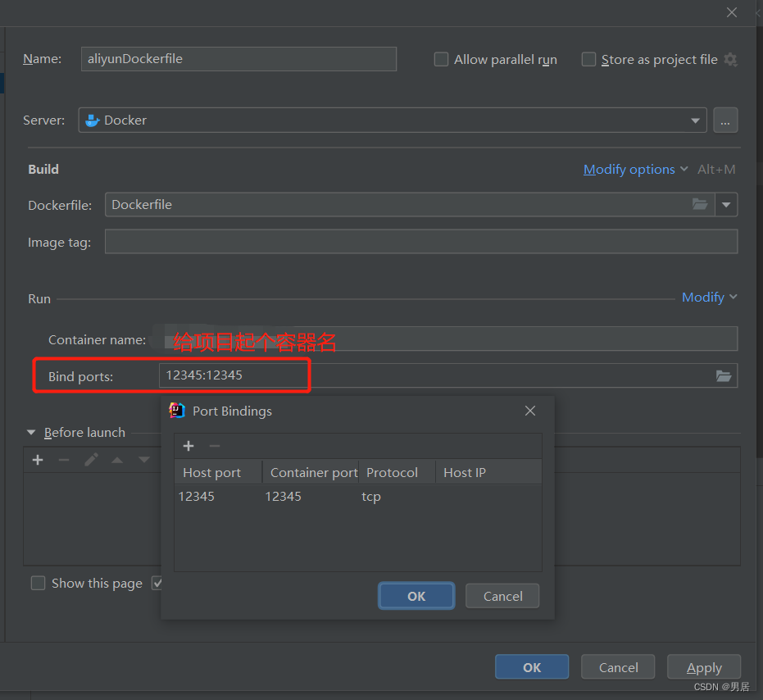763x700 pixels.
Task: Add a Before launch task with plus icon
Action: 38,460
